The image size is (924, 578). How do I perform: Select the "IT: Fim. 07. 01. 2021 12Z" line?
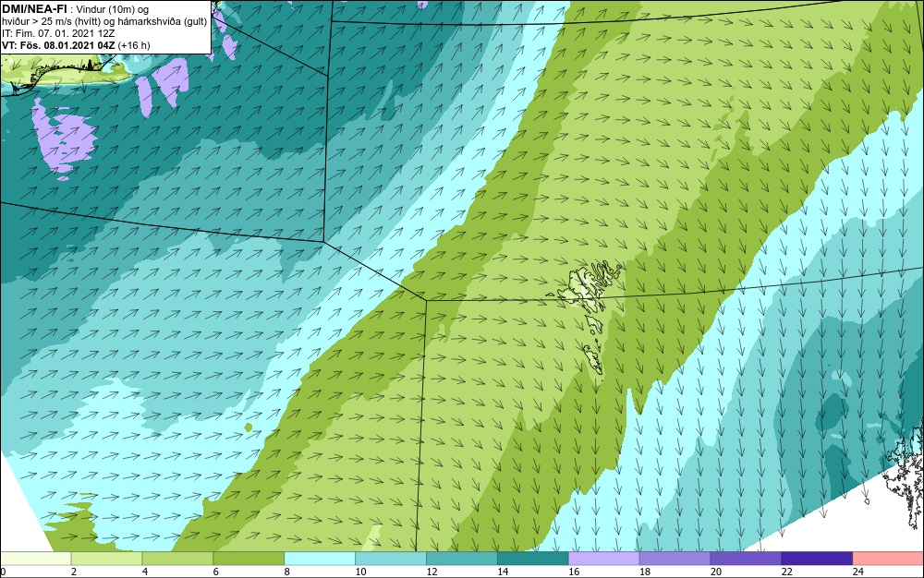click(57, 33)
